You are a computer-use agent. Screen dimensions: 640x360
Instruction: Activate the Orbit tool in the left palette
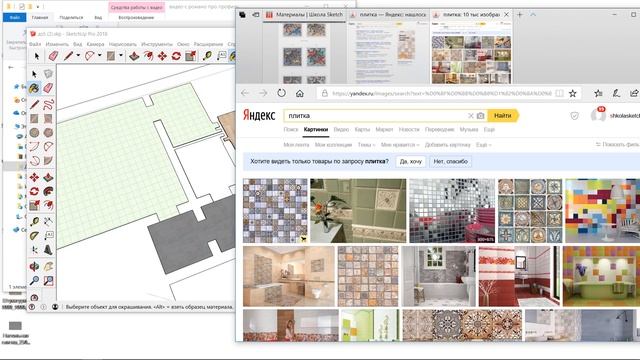[x=34, y=267]
